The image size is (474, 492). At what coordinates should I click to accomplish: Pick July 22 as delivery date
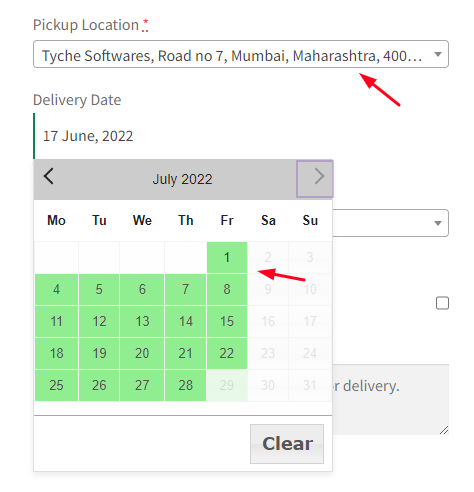coord(227,353)
